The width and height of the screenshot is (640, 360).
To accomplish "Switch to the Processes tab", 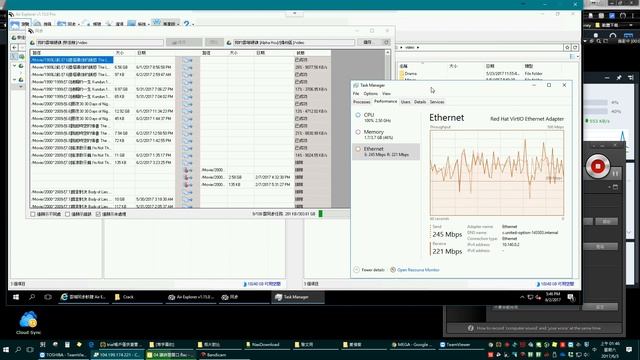I will coord(362,102).
